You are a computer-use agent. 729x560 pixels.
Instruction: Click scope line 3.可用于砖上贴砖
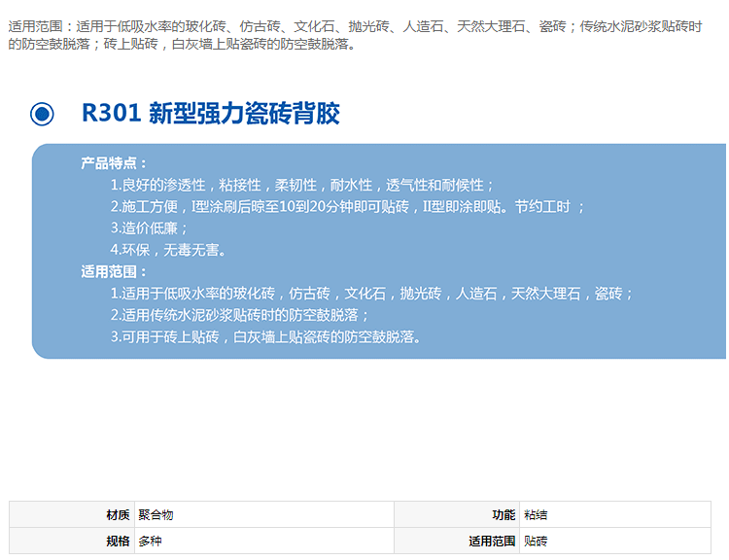[x=264, y=336]
